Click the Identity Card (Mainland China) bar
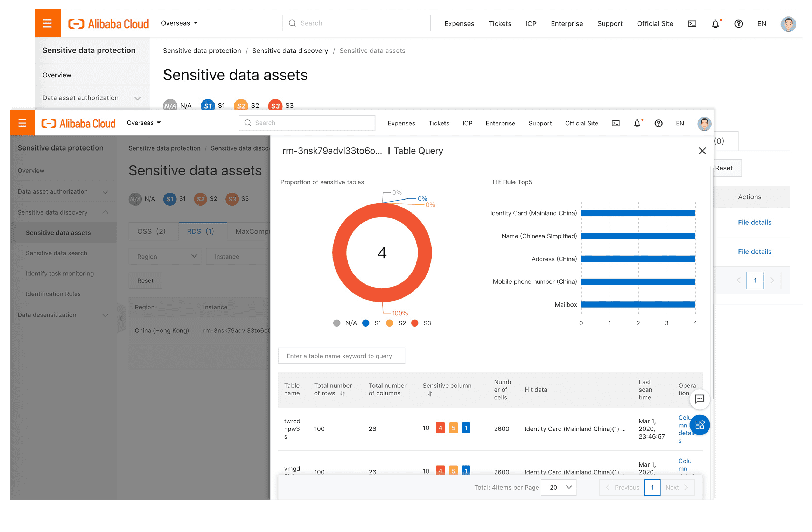Screen dimensions: 812x532 638,213
